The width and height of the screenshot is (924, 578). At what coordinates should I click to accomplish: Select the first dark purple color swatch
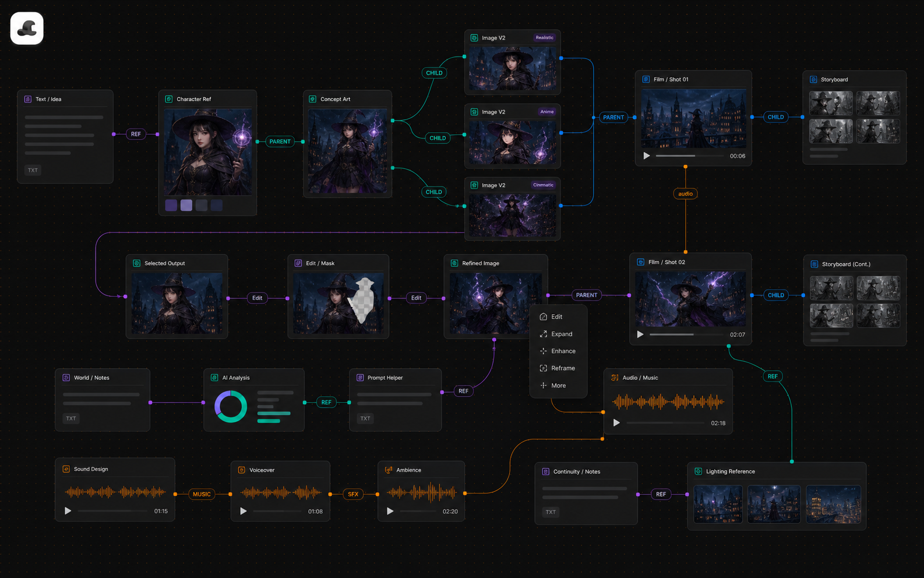click(x=171, y=205)
